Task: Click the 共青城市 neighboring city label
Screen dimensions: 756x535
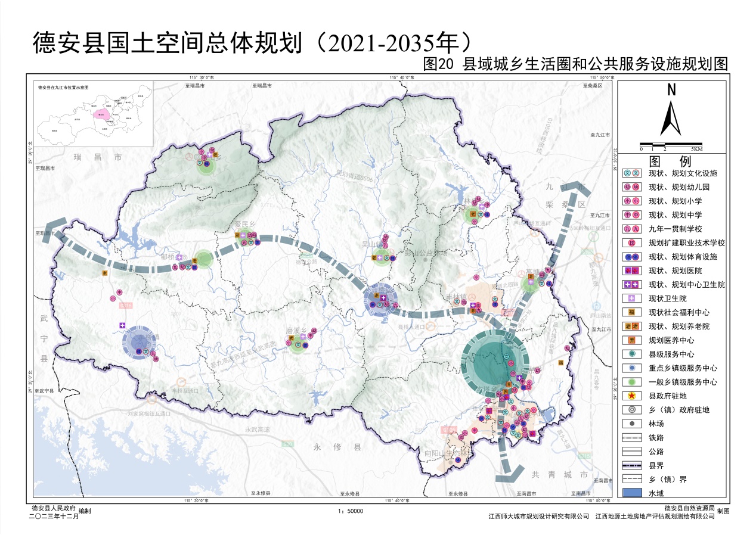Action: click(x=559, y=475)
